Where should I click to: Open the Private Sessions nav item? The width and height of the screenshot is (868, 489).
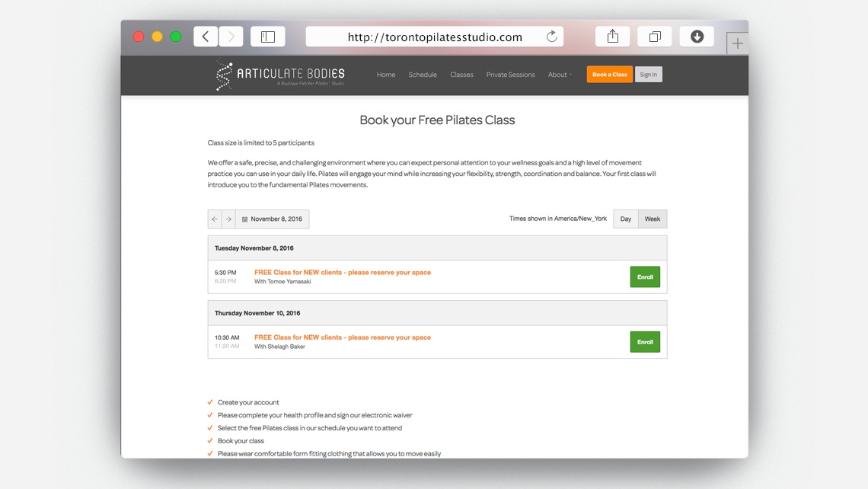tap(510, 74)
